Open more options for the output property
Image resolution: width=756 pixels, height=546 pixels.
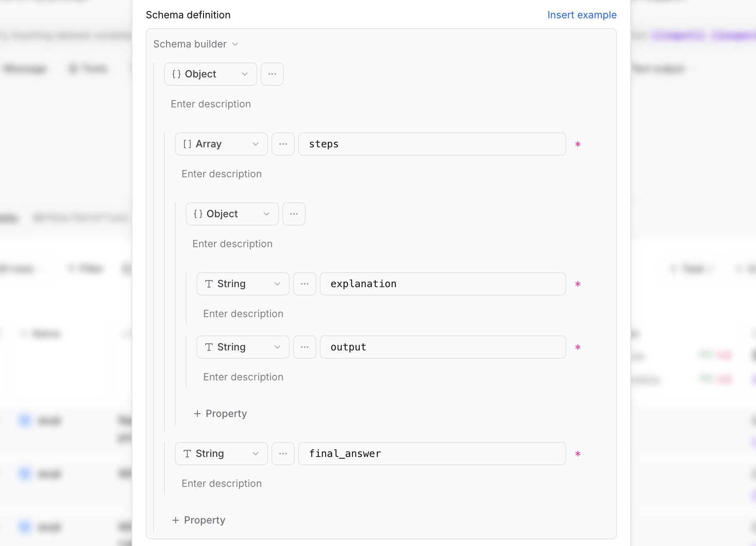click(304, 347)
